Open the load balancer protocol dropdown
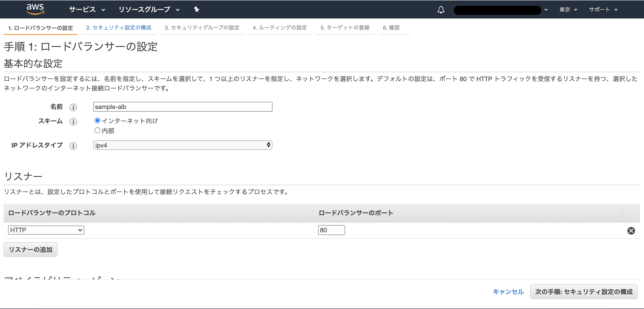 click(x=46, y=230)
